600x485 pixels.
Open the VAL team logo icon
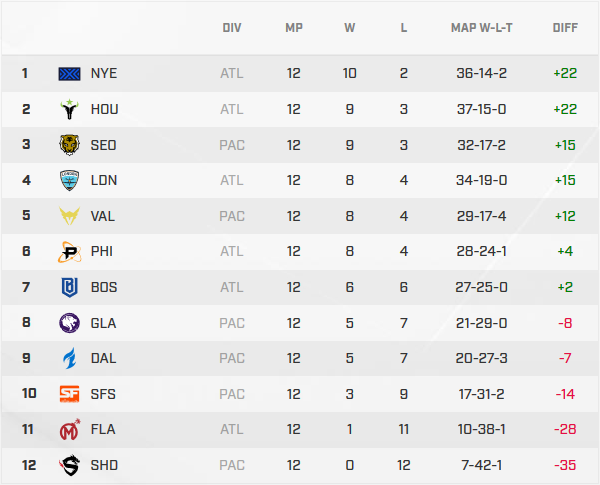[70, 216]
